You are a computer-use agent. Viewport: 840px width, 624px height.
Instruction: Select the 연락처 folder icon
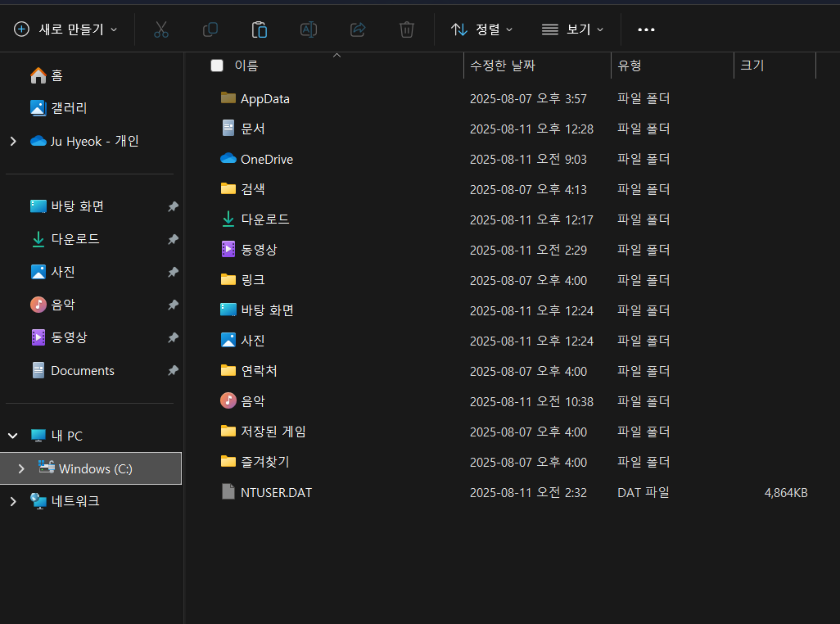[228, 370]
